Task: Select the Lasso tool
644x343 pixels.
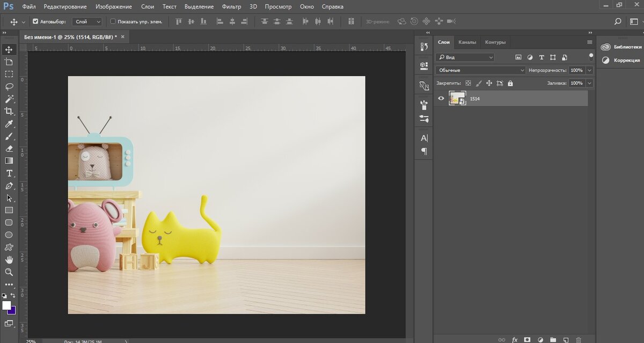Action: point(9,86)
